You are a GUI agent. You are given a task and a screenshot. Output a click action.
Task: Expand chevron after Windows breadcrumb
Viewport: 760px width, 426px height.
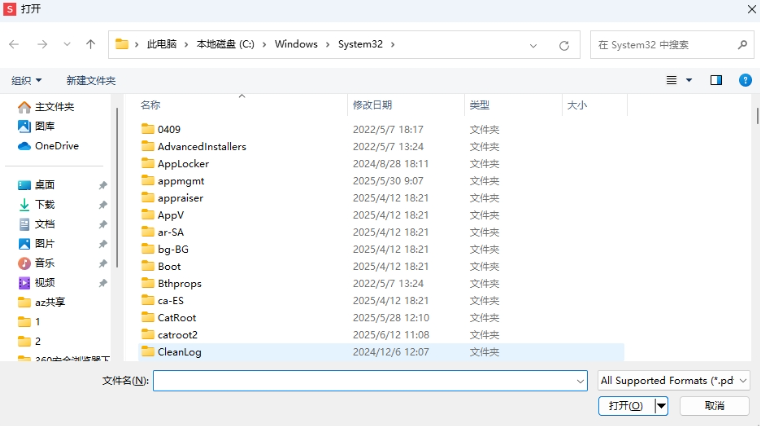click(x=328, y=45)
